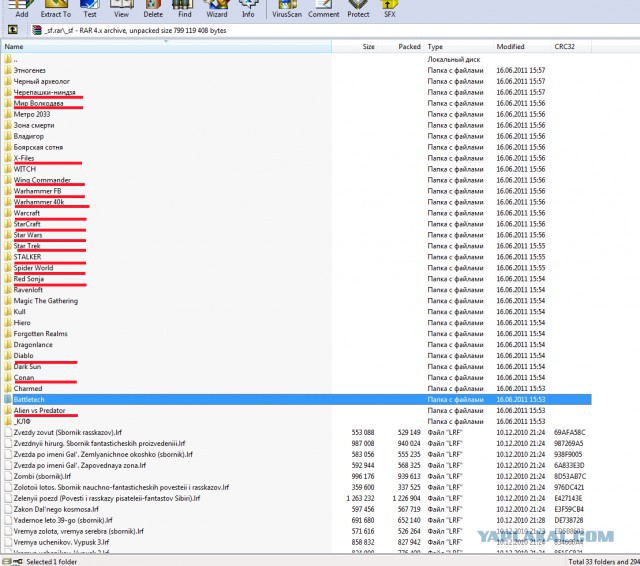Click Extract To toolbar icon
The width and height of the screenshot is (640, 566).
click(x=56, y=9)
